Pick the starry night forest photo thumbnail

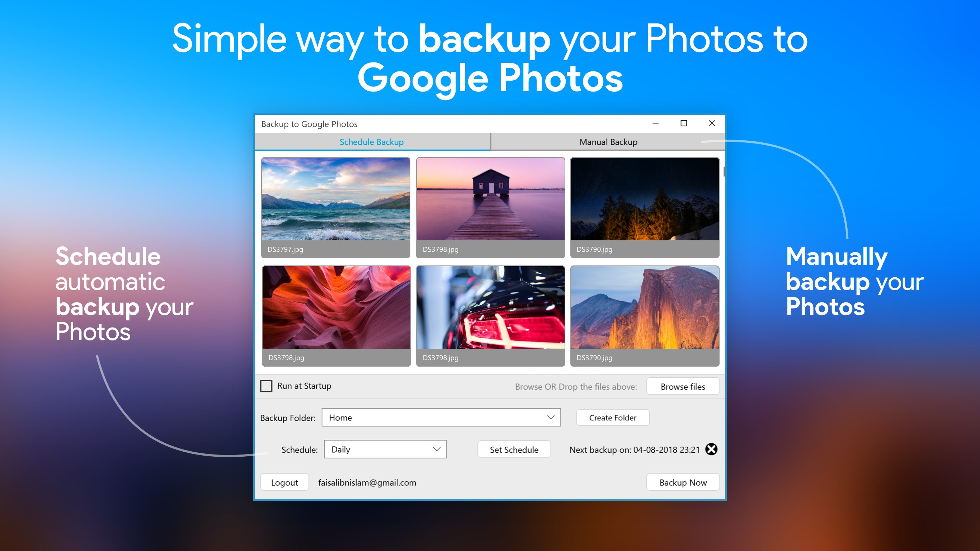click(x=645, y=199)
